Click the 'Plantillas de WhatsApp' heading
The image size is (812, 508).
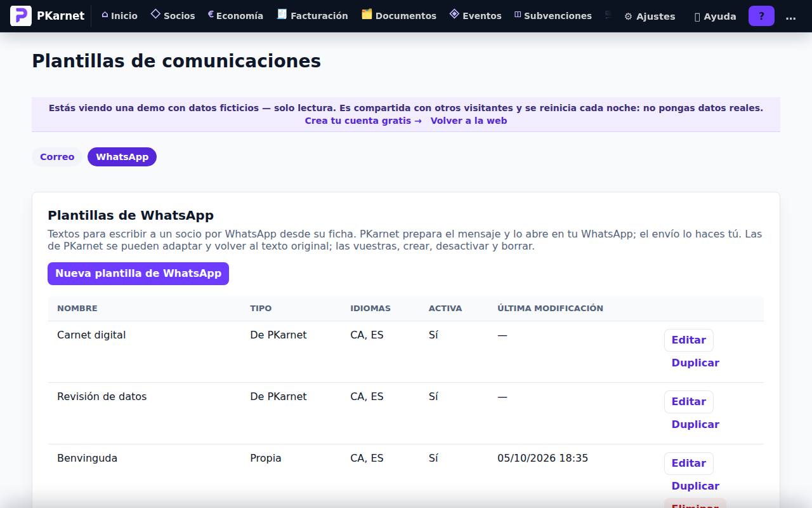point(131,215)
